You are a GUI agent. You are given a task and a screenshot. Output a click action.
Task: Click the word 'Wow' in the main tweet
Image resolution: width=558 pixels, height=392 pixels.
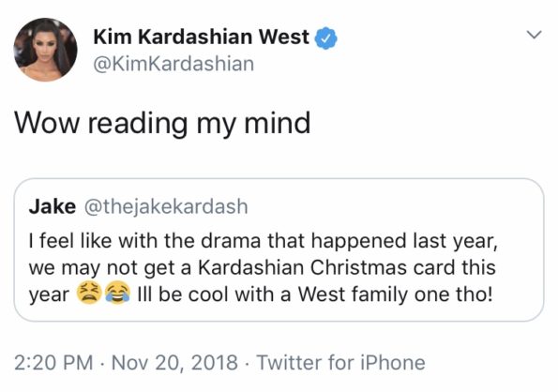click(47, 123)
